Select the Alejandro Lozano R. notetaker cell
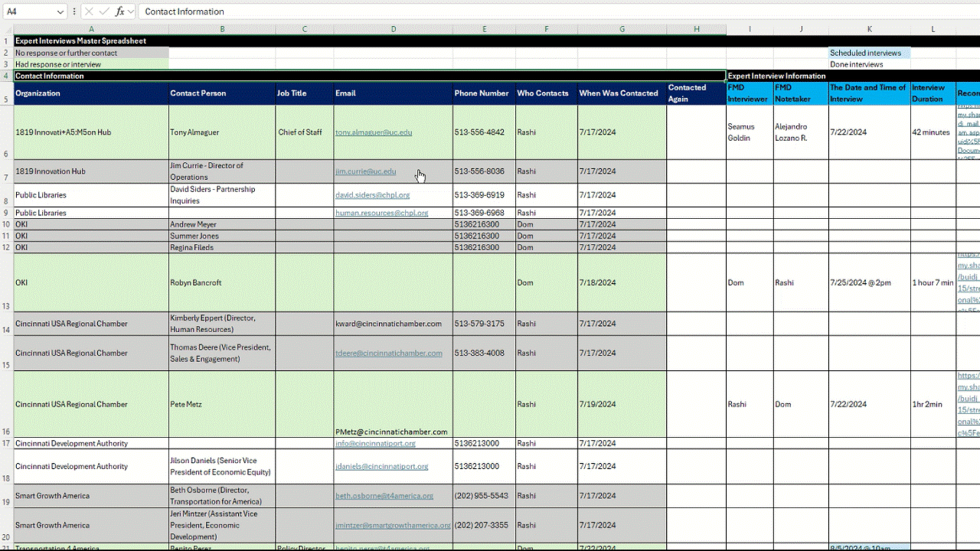Image resolution: width=980 pixels, height=551 pixels. click(x=801, y=132)
